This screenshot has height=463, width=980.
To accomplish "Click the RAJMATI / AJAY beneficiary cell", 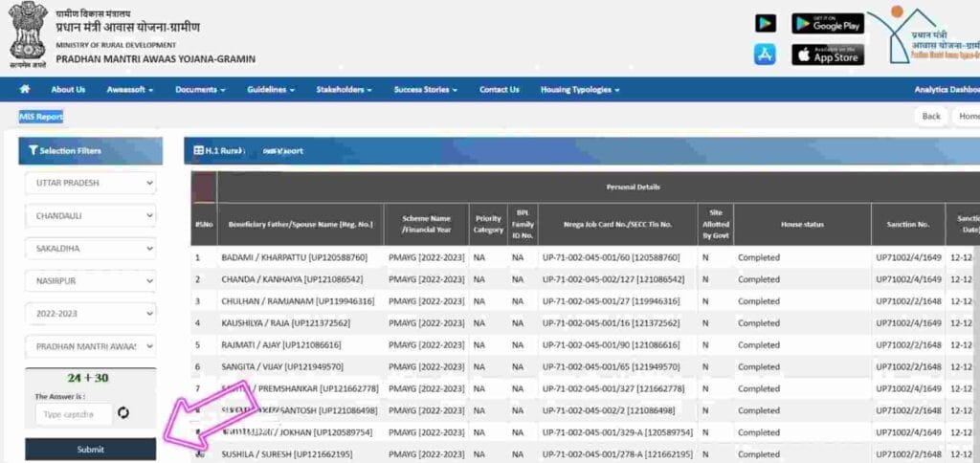I will click(301, 345).
